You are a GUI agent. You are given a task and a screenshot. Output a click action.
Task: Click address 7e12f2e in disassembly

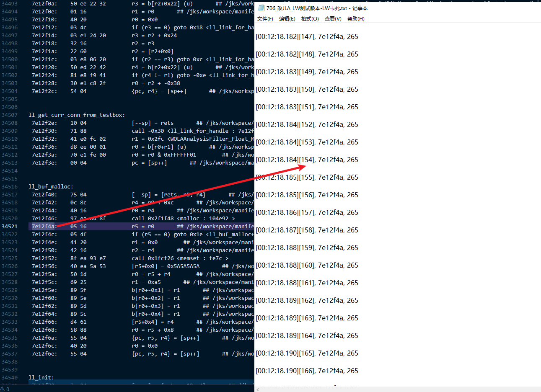coord(44,123)
